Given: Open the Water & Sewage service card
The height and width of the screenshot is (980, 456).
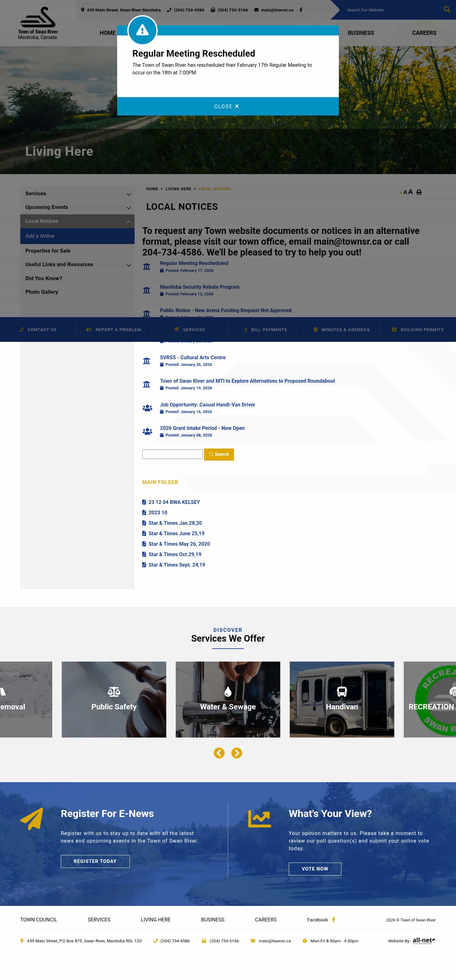Looking at the screenshot, I should (x=228, y=699).
